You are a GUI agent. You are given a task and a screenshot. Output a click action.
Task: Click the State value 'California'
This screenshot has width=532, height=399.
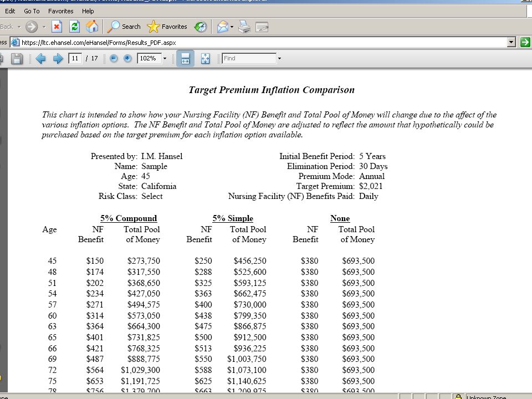tap(159, 186)
